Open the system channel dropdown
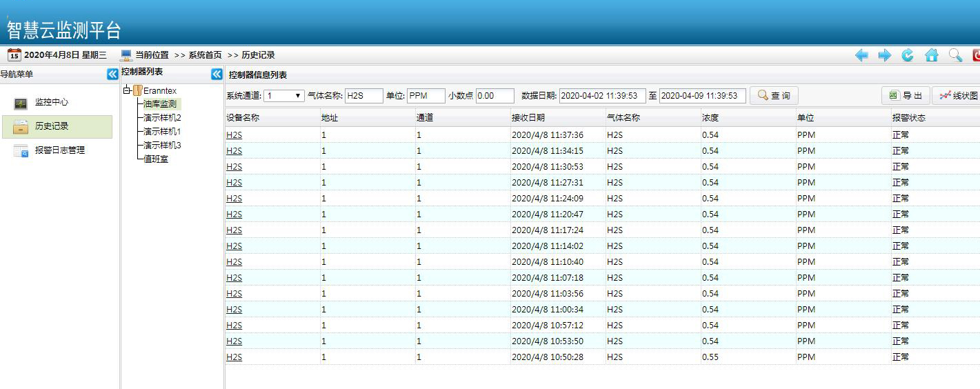980x389 pixels. click(x=284, y=96)
